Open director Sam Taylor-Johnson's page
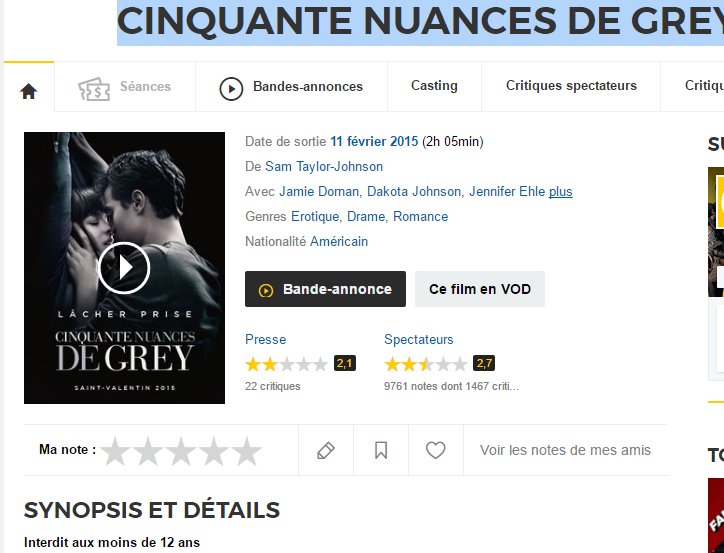The height and width of the screenshot is (553, 724). point(324,167)
